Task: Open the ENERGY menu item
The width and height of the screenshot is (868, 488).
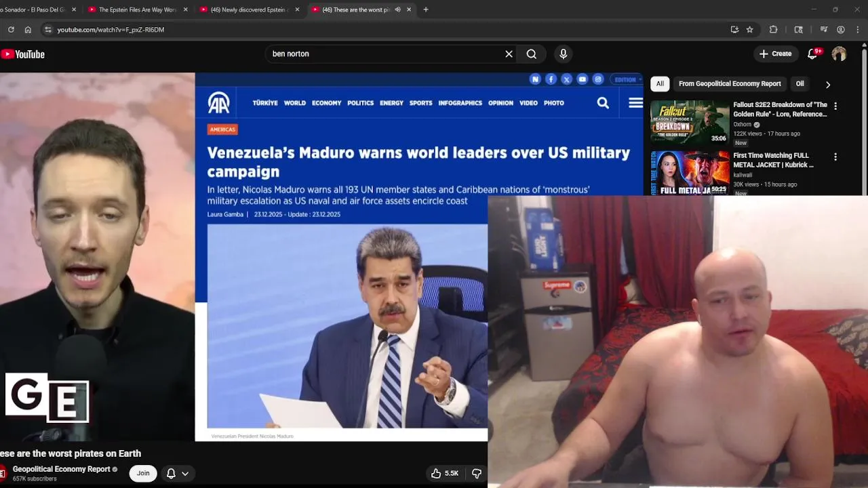Action: point(391,103)
